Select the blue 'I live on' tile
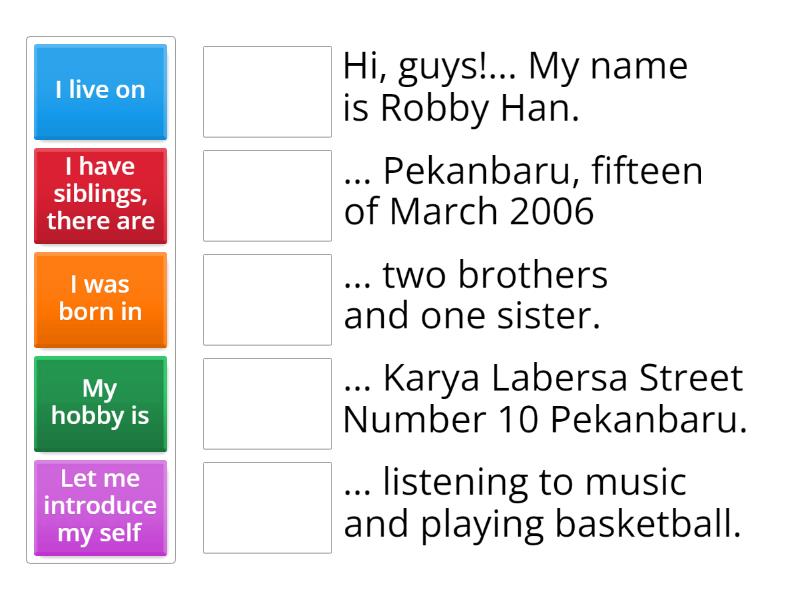Screen dimensions: 800x600 100,90
